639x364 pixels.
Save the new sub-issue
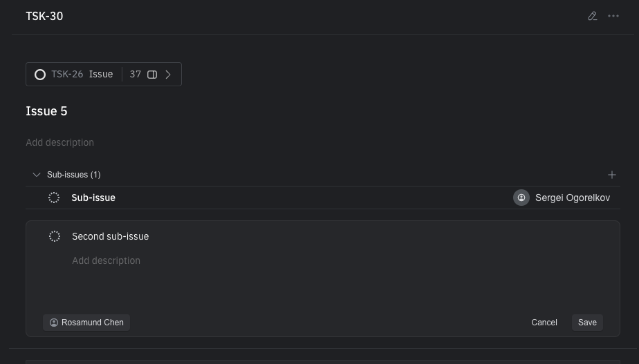[587, 323]
